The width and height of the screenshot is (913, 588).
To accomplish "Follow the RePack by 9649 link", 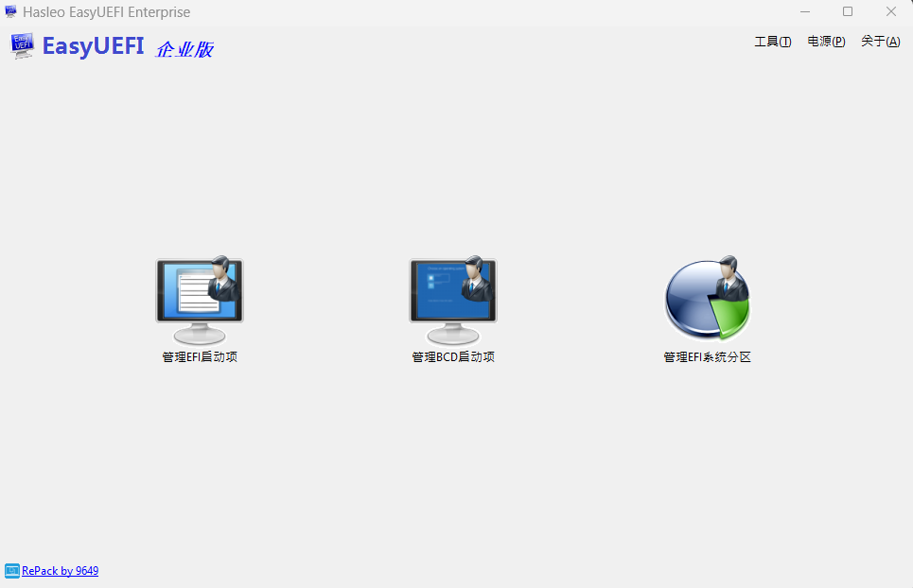I will 60,571.
